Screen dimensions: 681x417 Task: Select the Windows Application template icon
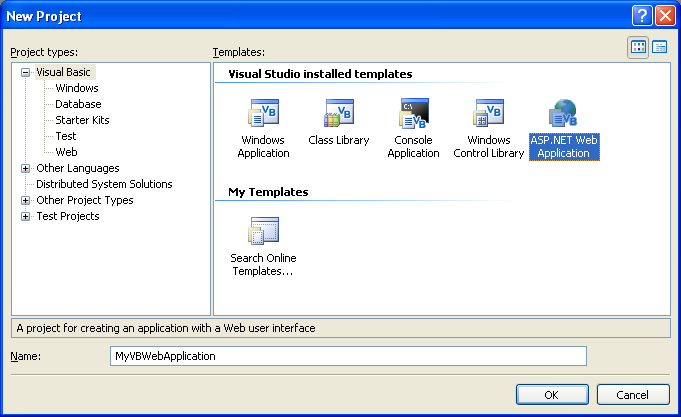click(x=263, y=114)
